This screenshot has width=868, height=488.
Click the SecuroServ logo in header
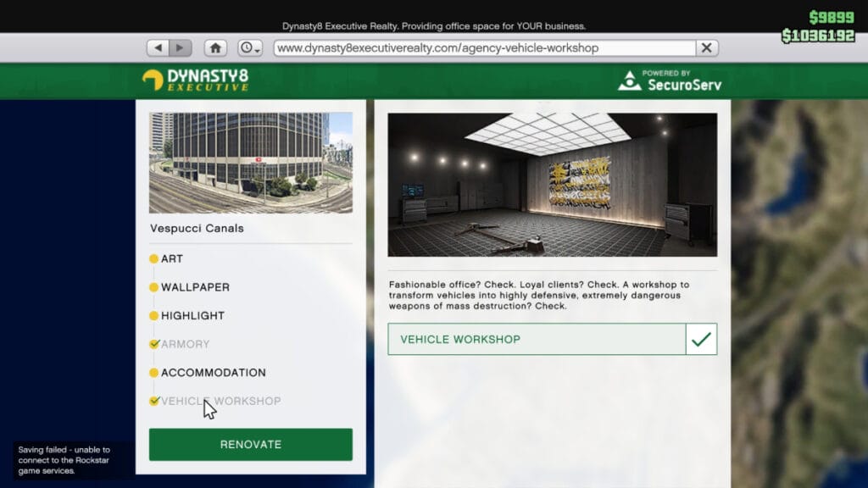point(670,80)
